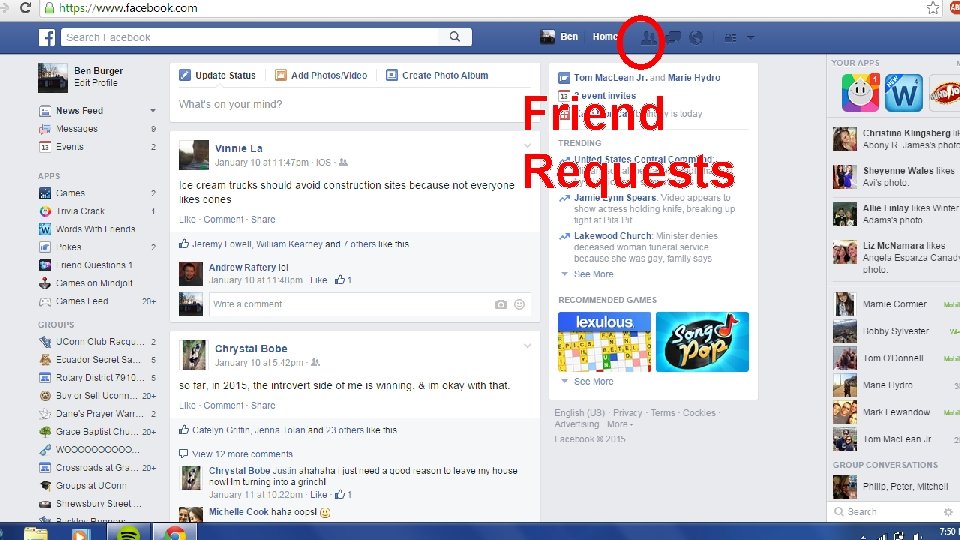Click the Write a comment field
The height and width of the screenshot is (540, 960).
[x=350, y=304]
